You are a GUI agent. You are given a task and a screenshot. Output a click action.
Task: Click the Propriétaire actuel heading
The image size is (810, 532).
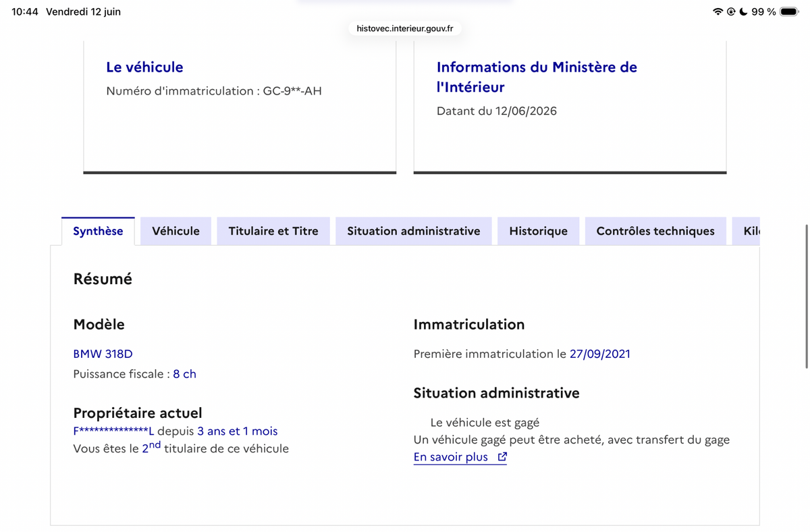(x=138, y=413)
